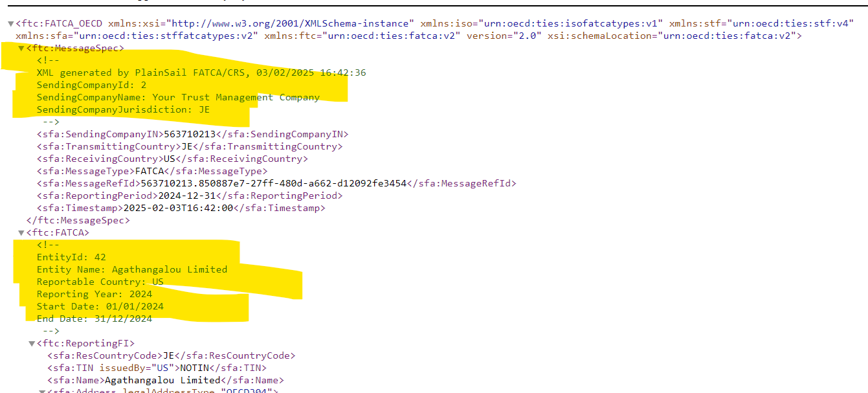868x393 pixels.
Task: Click the sfa:Timestamp 2025-02-03T16:42:00 element
Action: click(181, 208)
